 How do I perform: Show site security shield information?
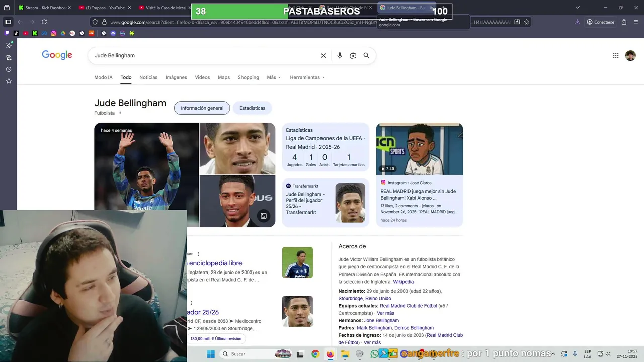point(95,22)
